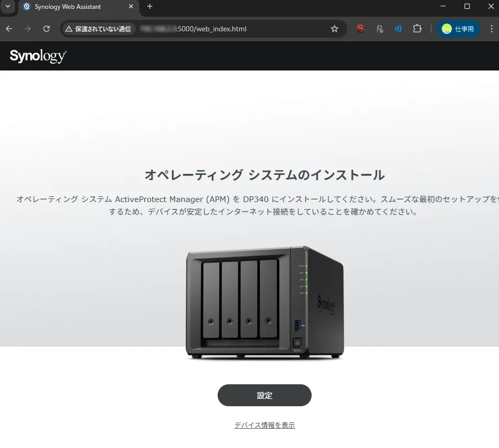499x448 pixels.
Task: Open the 仕事用 profile menu
Action: [x=458, y=29]
